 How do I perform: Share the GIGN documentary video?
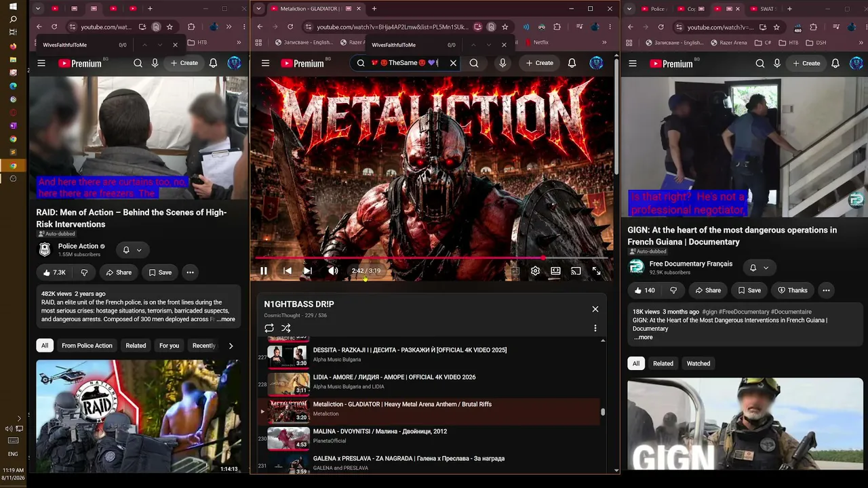click(x=708, y=290)
